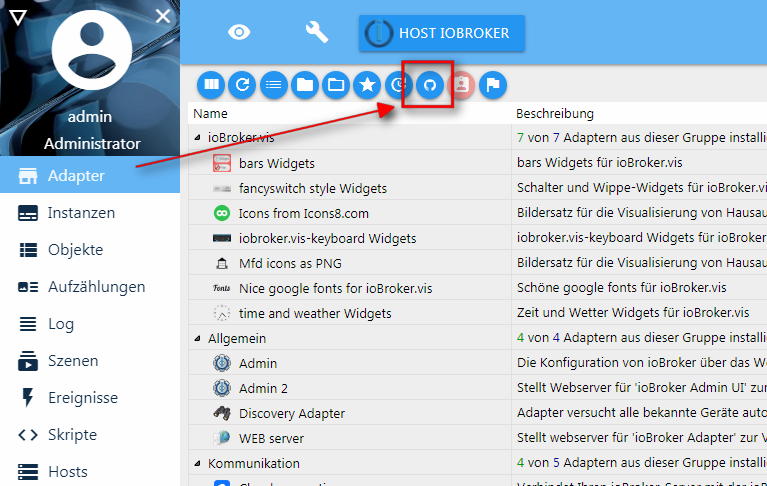The image size is (767, 486).
Task: Refresh the adapter list with reload icon
Action: click(x=242, y=85)
